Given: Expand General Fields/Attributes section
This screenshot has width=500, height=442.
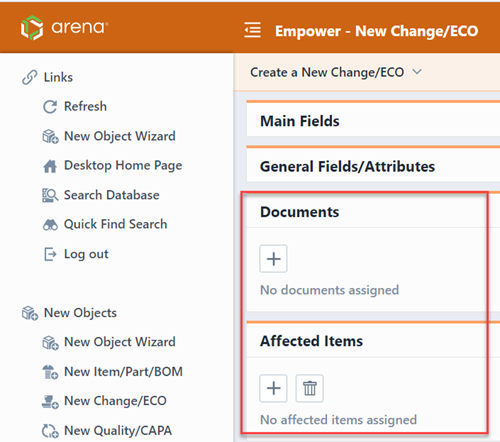Looking at the screenshot, I should tap(373, 166).
